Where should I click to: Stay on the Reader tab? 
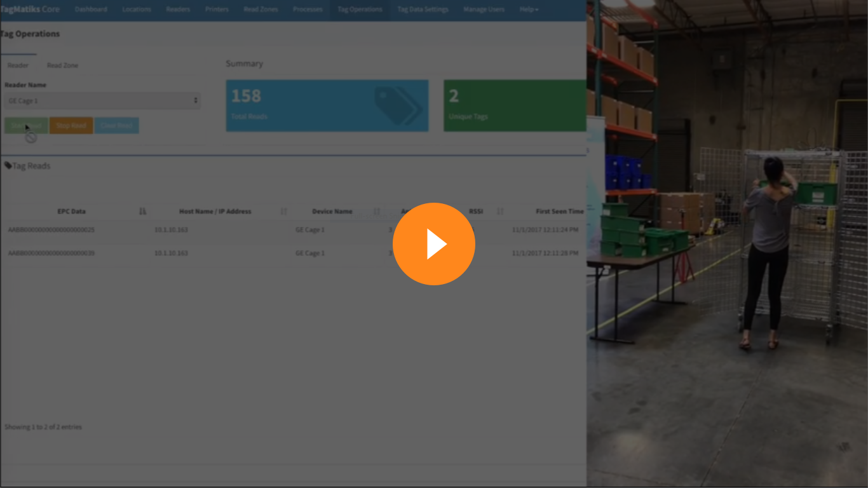[19, 65]
